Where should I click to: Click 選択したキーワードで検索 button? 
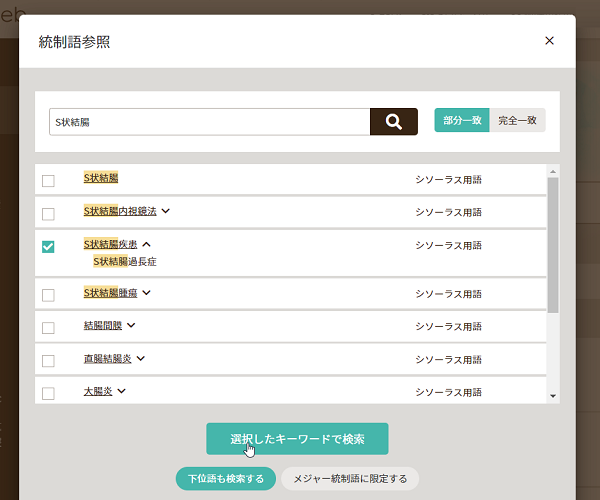tap(297, 439)
